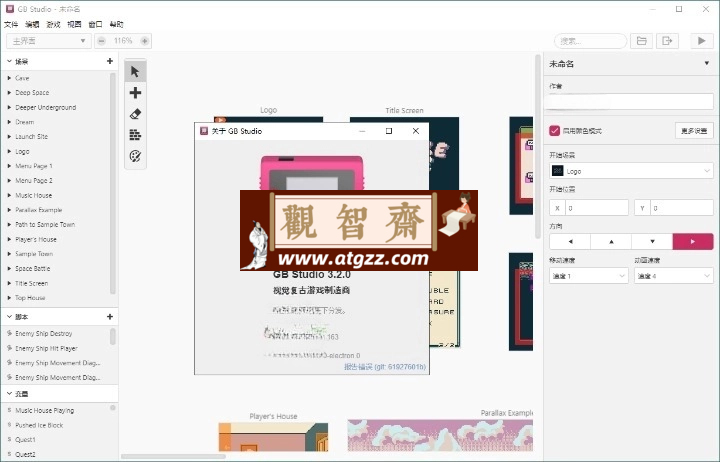Click the author input field
The width and height of the screenshot is (720, 462).
(631, 101)
